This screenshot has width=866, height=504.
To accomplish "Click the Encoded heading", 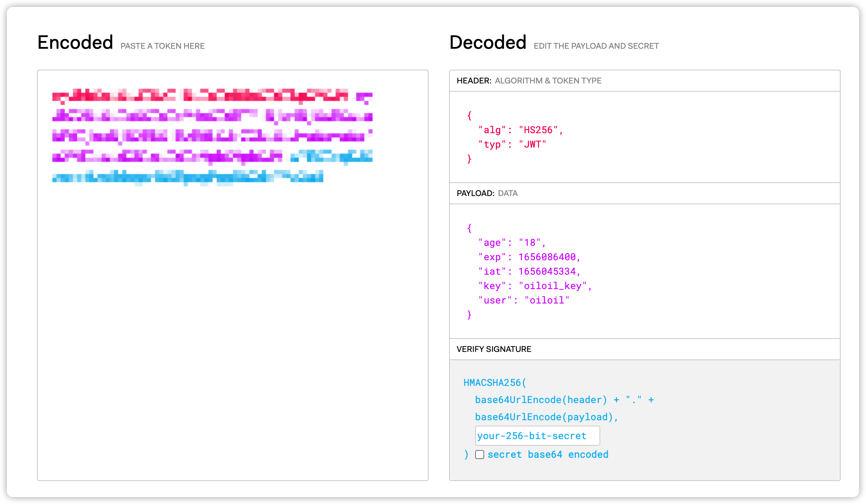I will 75,43.
